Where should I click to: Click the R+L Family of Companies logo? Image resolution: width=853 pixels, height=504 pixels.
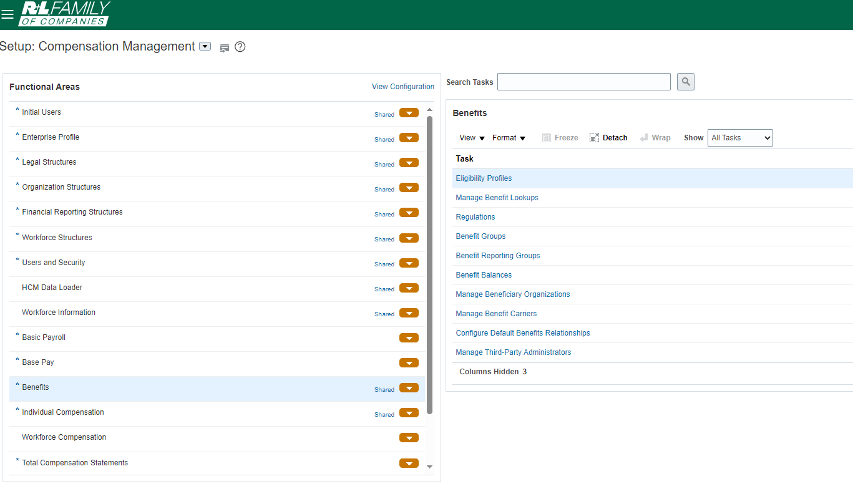63,14
